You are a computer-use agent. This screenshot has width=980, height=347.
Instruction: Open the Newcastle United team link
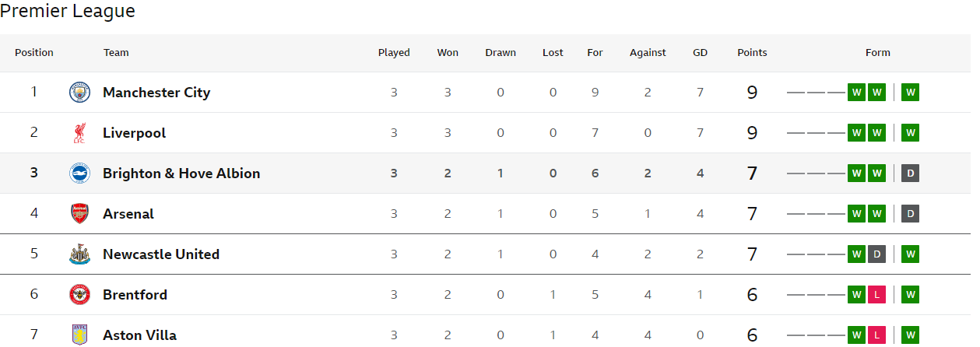pyautogui.click(x=161, y=254)
